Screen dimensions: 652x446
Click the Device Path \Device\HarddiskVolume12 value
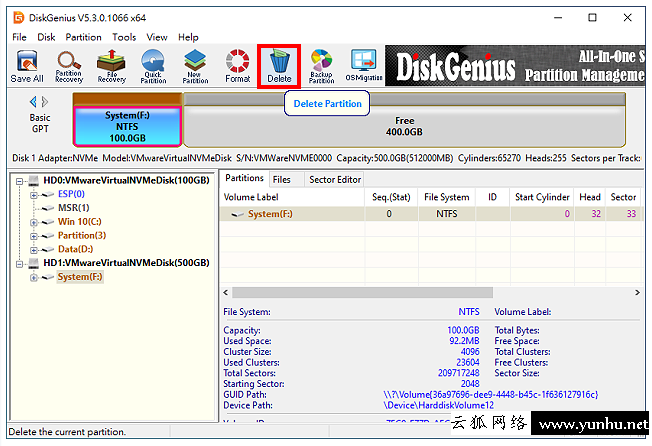point(439,405)
